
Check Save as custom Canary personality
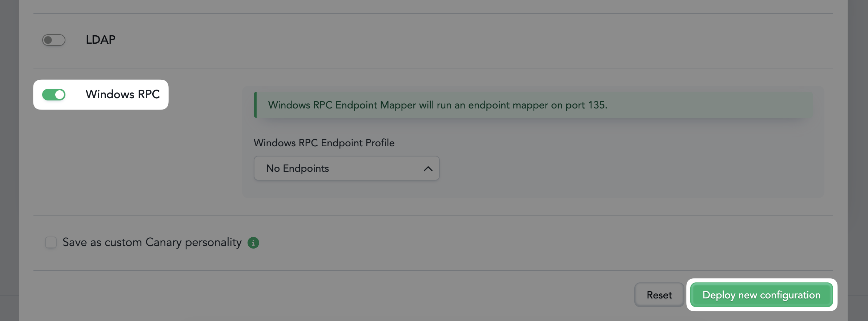click(x=51, y=242)
